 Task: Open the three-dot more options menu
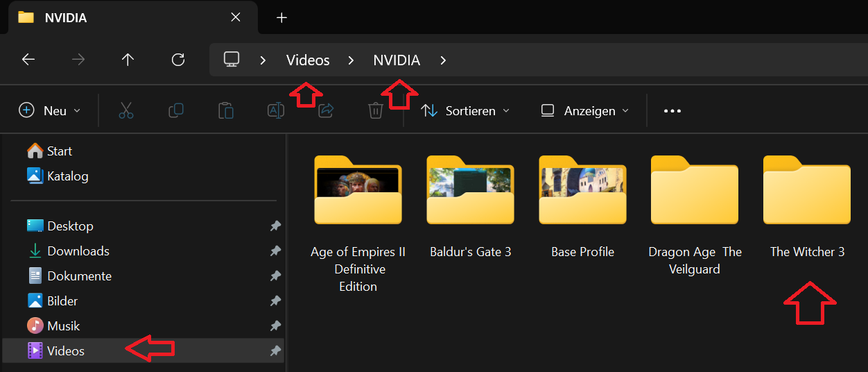[672, 110]
